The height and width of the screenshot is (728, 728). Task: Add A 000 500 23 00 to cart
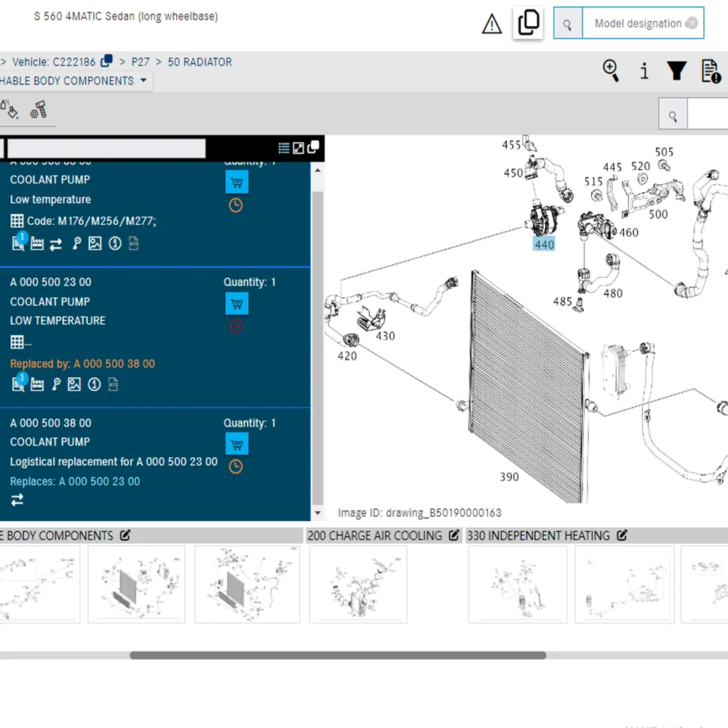[x=237, y=304]
